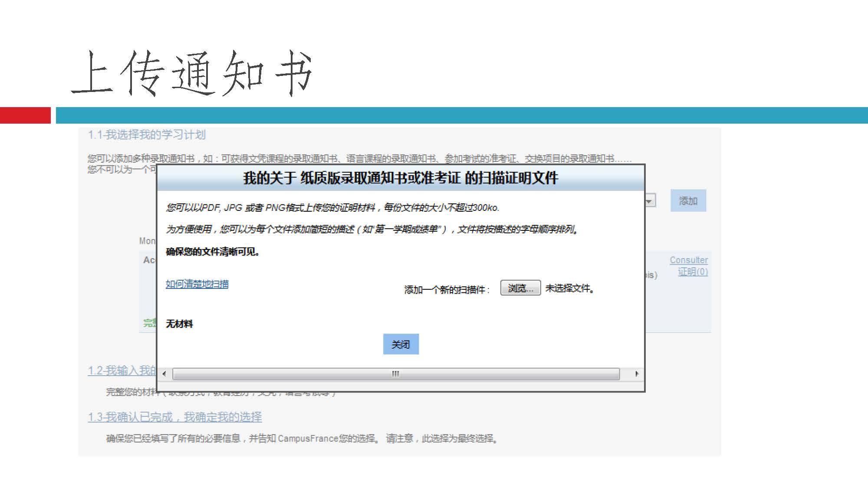Open the Consulter link
This screenshot has height=488, width=868.
point(688,260)
